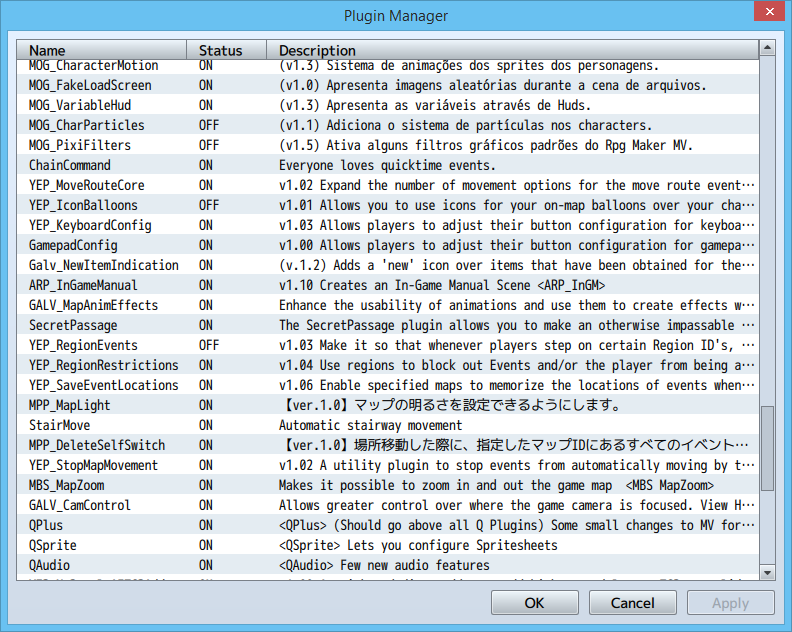Select the MOG_CharParticles plugin
Screen dimensions: 792x632
coord(387,125)
